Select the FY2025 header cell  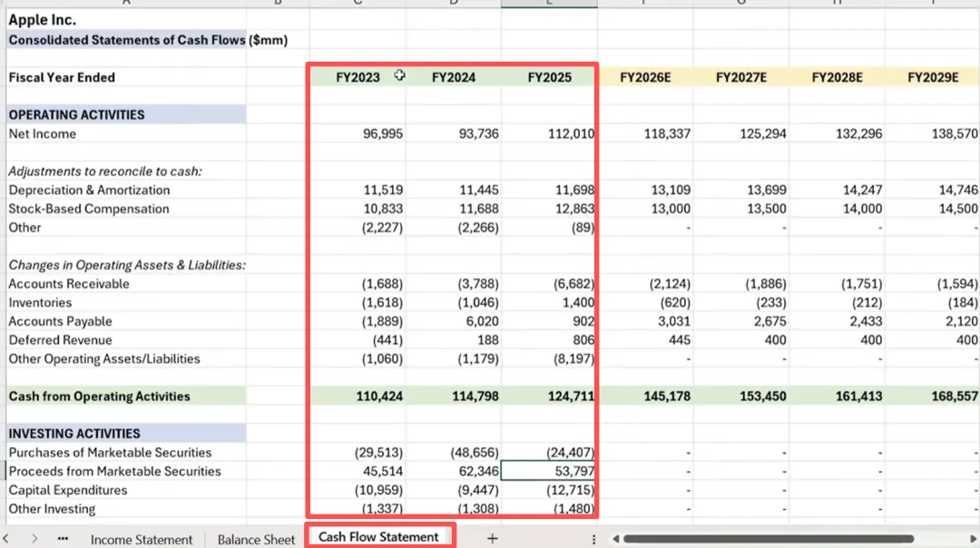coord(549,77)
